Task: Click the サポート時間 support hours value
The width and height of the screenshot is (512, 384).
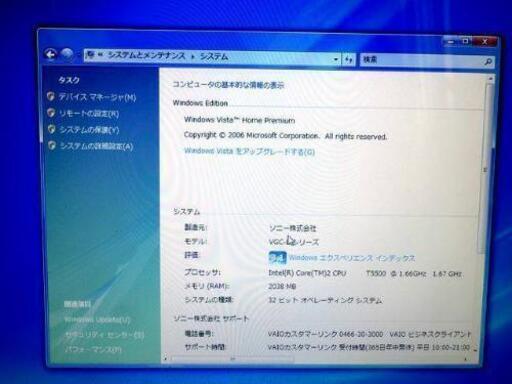Action: [x=369, y=347]
